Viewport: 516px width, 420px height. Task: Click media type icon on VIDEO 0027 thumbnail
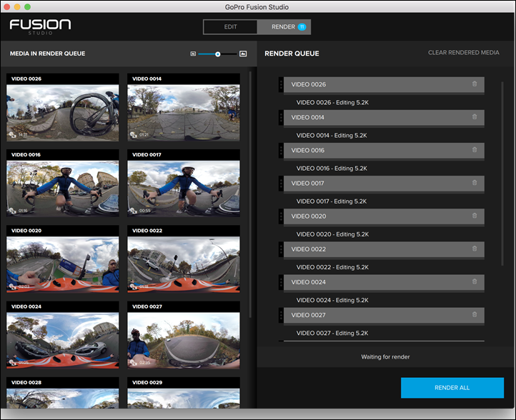[x=133, y=362]
